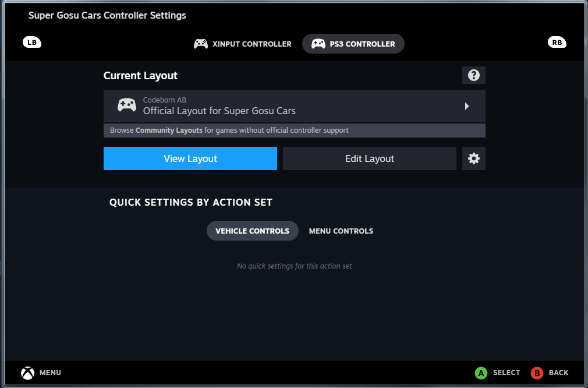Click the RB bumper glyph
Viewport: 588px width, 388px height.
click(x=557, y=43)
